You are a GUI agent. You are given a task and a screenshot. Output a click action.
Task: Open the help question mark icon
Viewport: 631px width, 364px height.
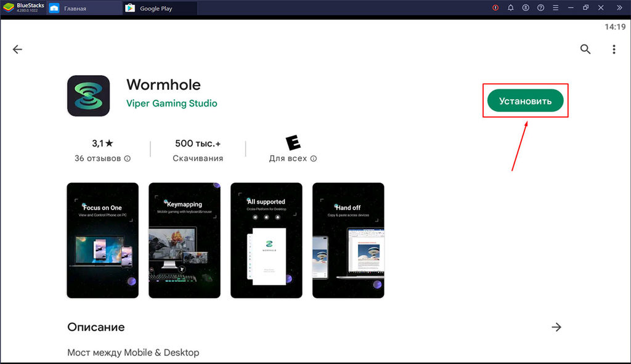[x=540, y=7]
